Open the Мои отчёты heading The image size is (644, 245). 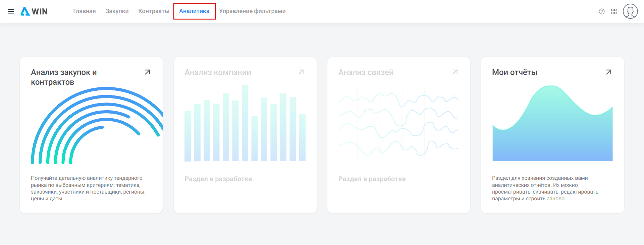pos(515,72)
